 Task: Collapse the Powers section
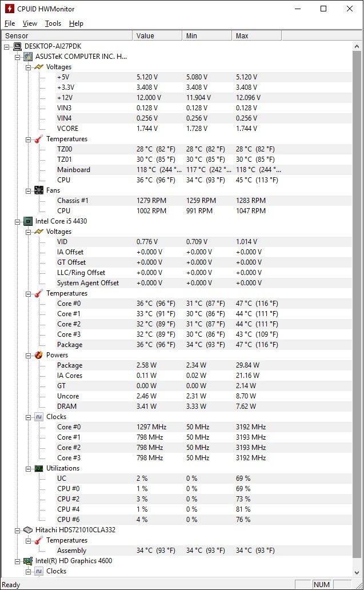28,356
